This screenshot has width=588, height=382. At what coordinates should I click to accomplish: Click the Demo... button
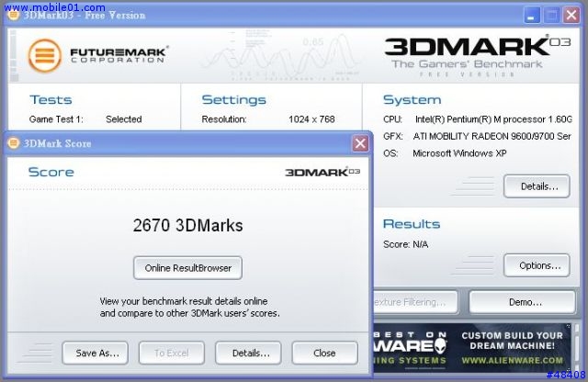(x=523, y=302)
